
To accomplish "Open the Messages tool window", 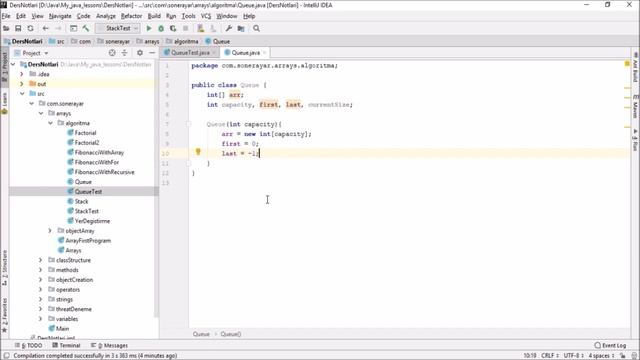I will coord(109,346).
